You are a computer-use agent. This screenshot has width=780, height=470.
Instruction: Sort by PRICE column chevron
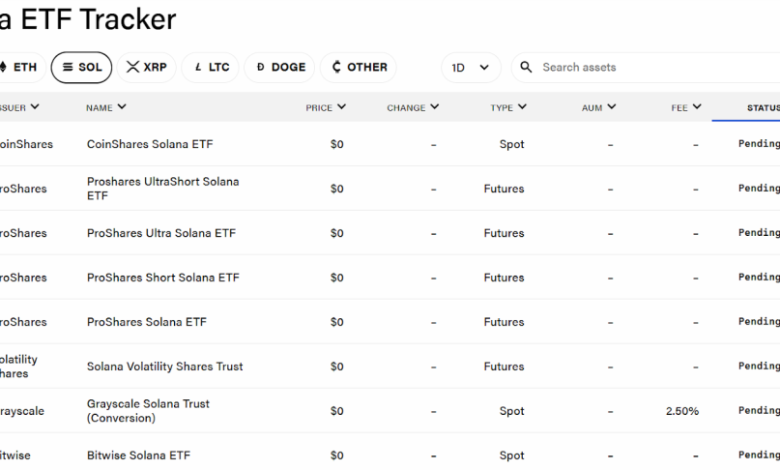[341, 106]
